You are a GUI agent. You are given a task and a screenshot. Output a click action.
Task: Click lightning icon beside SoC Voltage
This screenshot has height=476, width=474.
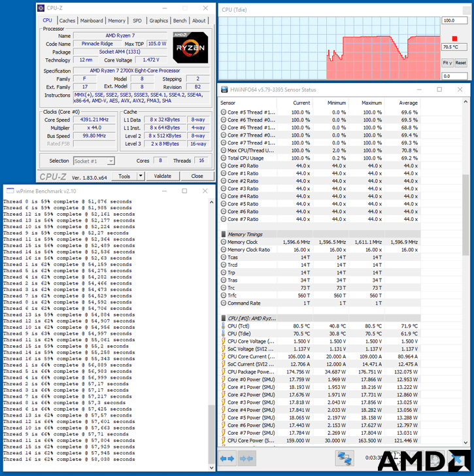[224, 348]
